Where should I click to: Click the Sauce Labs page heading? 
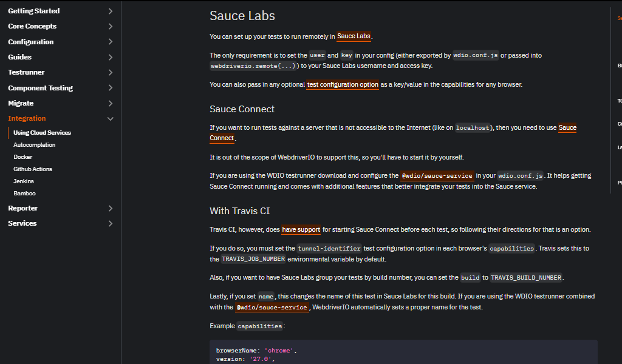click(242, 16)
